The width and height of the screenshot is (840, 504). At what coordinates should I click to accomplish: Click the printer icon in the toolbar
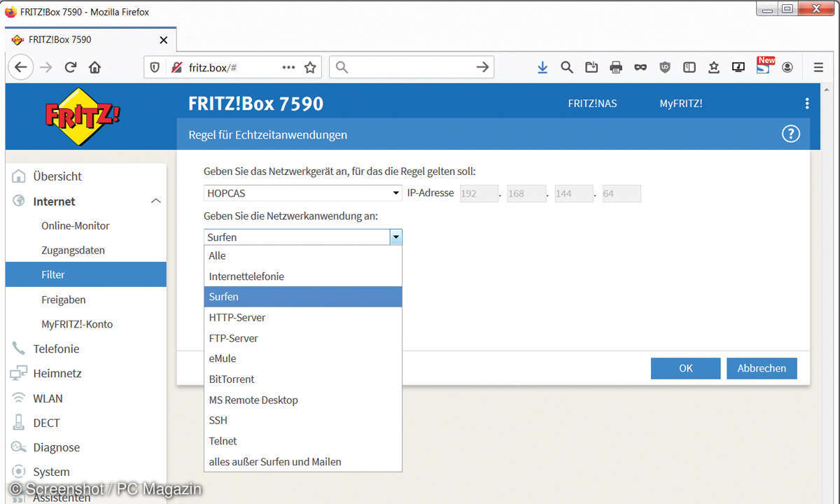click(616, 67)
